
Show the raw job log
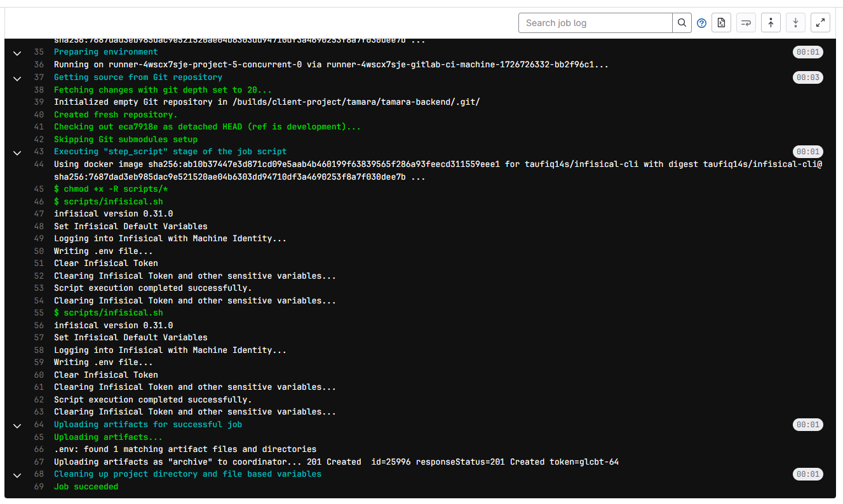[x=721, y=23]
